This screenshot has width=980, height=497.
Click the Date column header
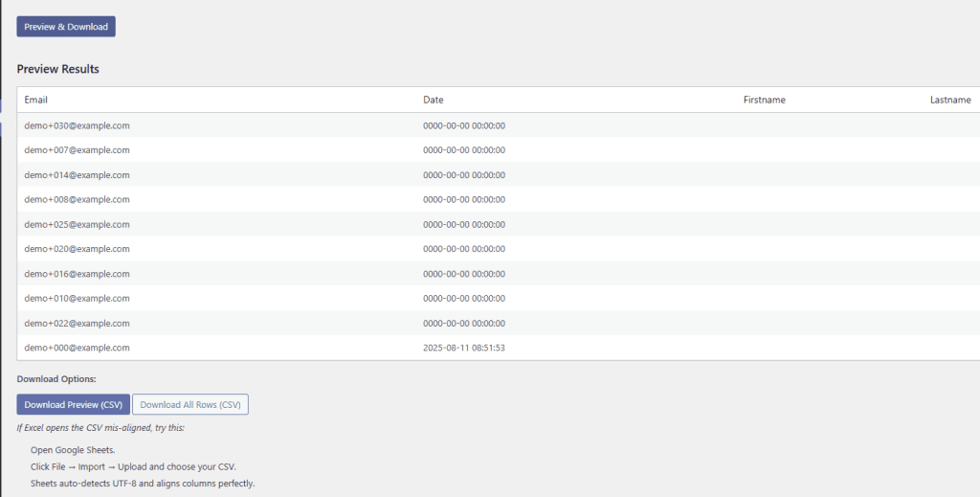(434, 100)
